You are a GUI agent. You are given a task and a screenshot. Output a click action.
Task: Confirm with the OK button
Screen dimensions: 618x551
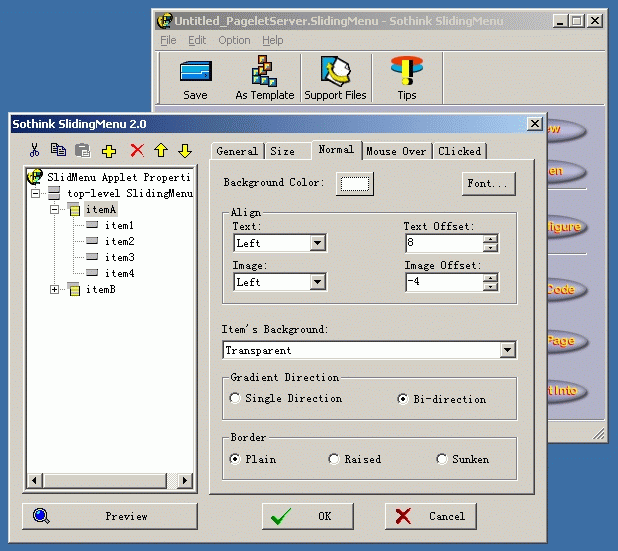point(308,516)
